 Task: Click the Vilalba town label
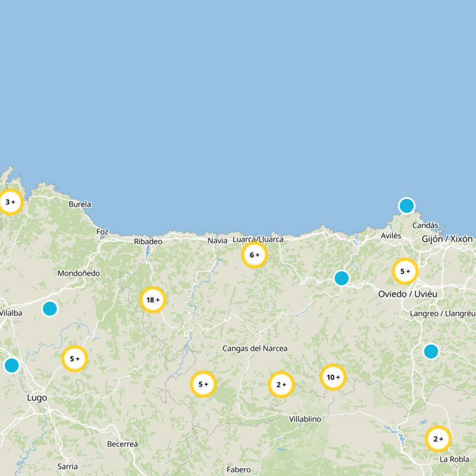coord(11,313)
